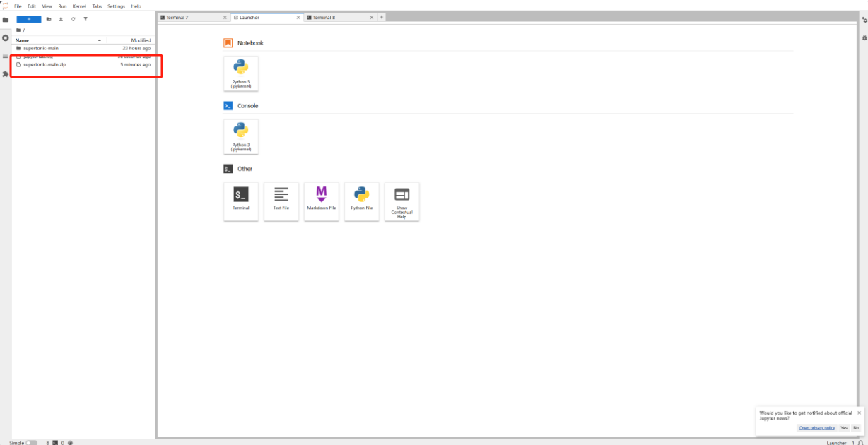
Task: Click the Other section terminal icon
Action: pyautogui.click(x=228, y=169)
